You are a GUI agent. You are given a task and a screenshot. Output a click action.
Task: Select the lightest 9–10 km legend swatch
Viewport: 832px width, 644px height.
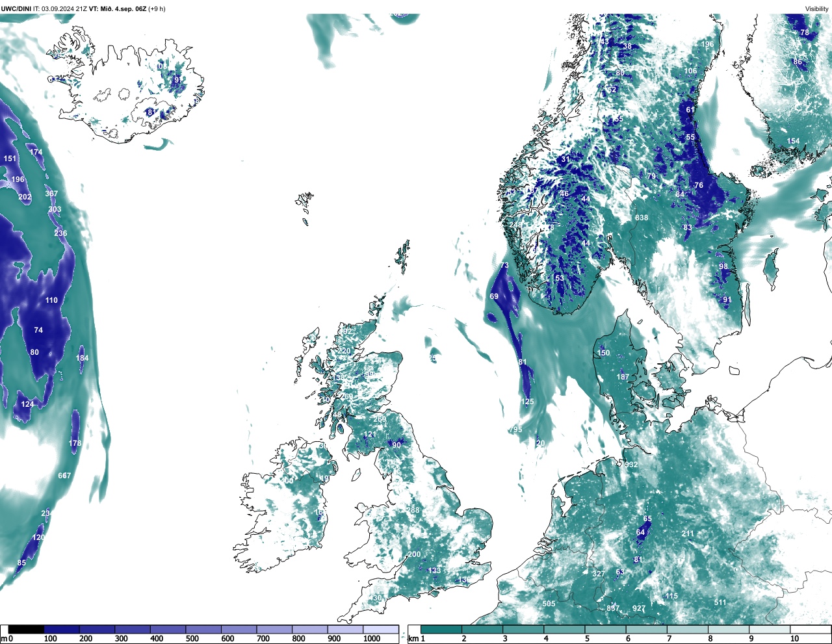point(770,630)
